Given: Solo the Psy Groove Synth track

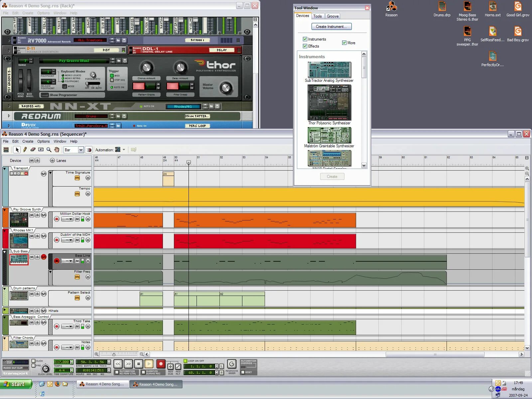Looking at the screenshot, I should click(x=37, y=215).
